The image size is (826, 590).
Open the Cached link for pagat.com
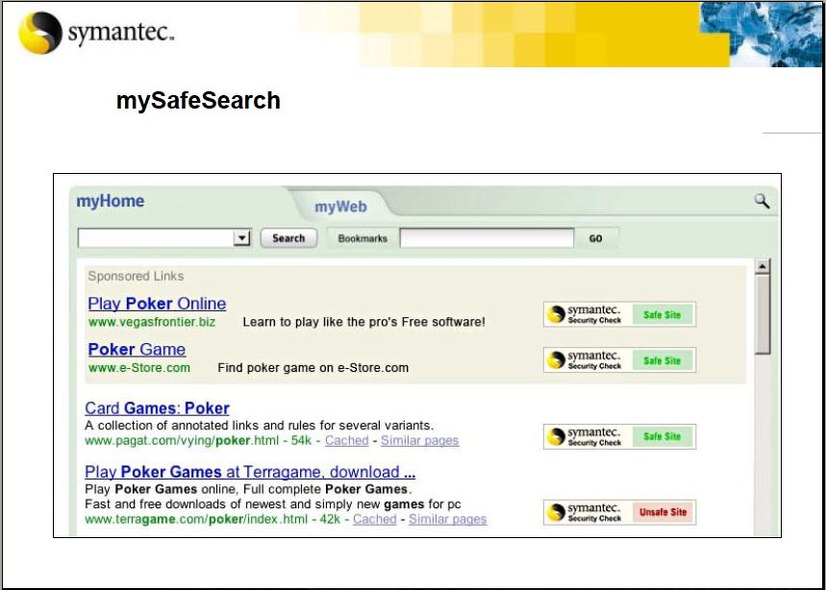point(347,440)
